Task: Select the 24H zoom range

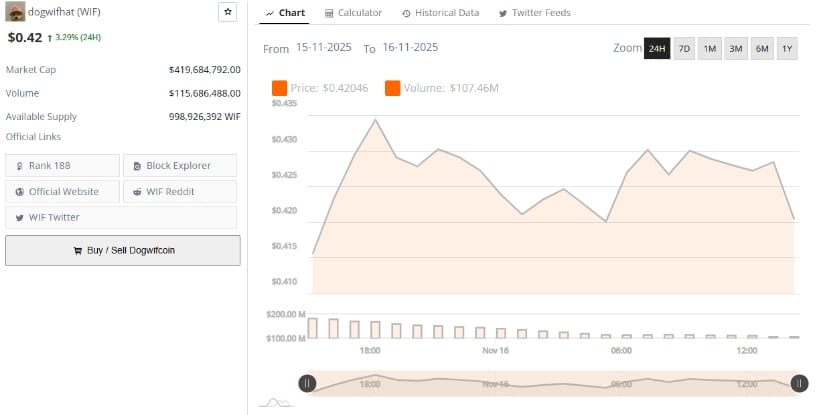Action: coord(657,49)
